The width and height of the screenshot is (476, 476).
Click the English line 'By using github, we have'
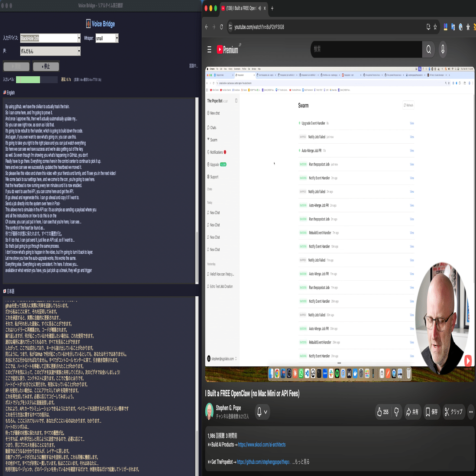37,107
